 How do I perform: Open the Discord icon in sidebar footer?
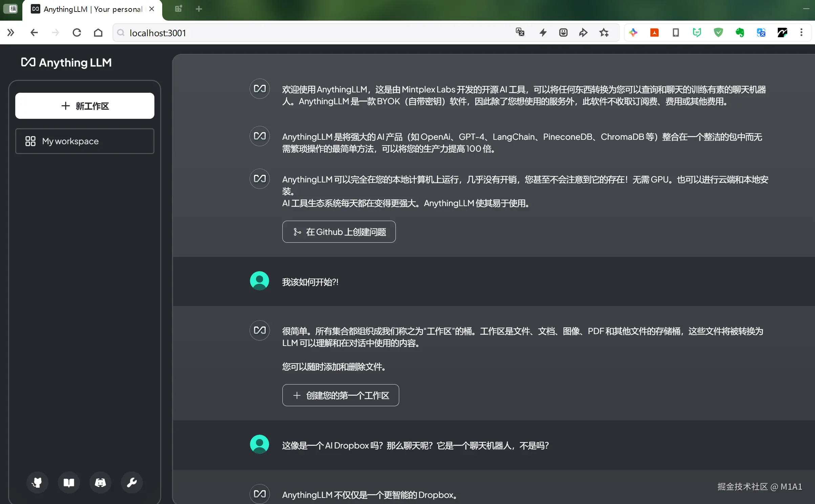(100, 482)
